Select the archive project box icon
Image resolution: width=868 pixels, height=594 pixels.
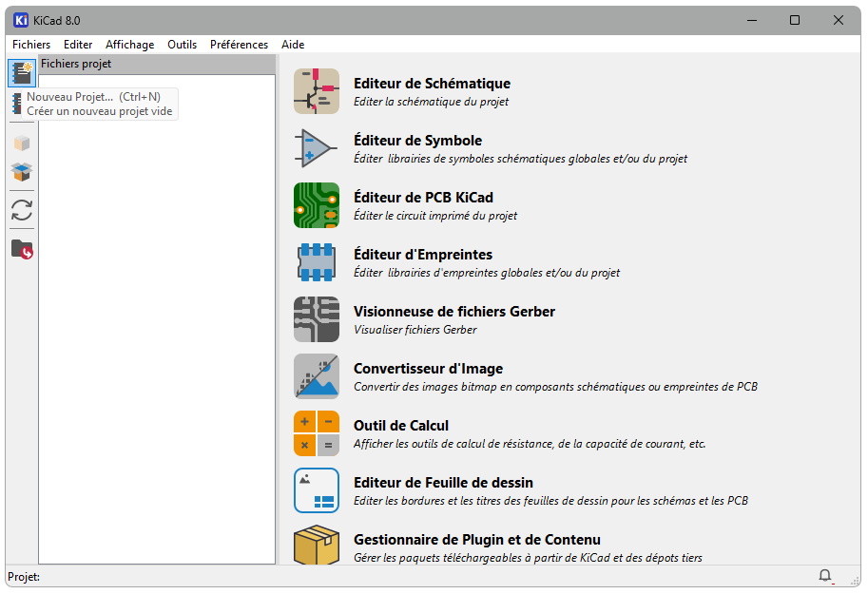click(21, 143)
